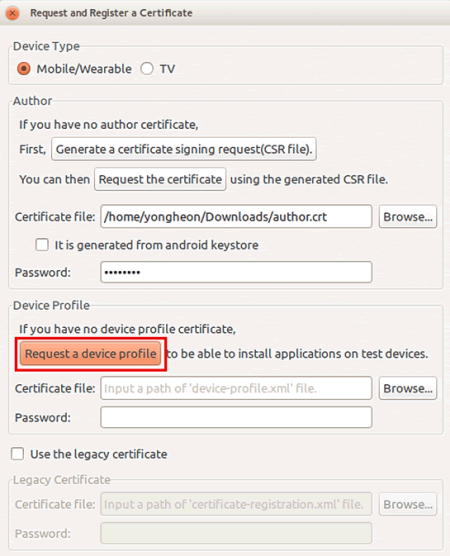The width and height of the screenshot is (450, 556).
Task: Close the Request and Register a Certificate dialog
Action: (x=12, y=13)
